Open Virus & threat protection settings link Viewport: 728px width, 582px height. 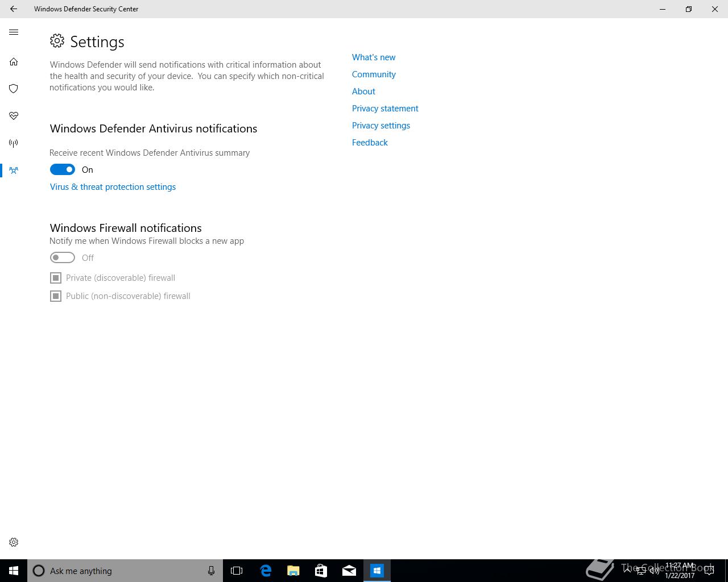pos(113,187)
